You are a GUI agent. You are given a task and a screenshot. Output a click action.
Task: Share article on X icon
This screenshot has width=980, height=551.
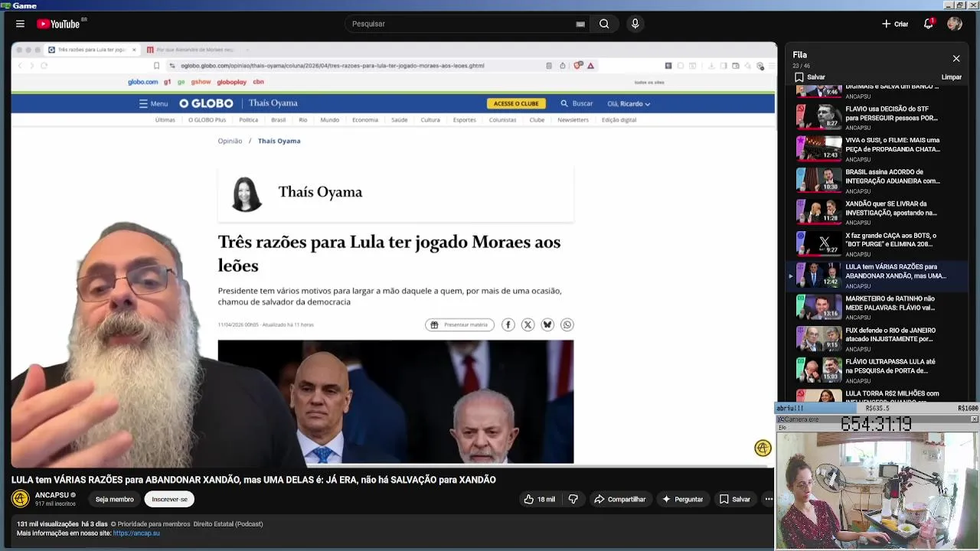pyautogui.click(x=528, y=324)
